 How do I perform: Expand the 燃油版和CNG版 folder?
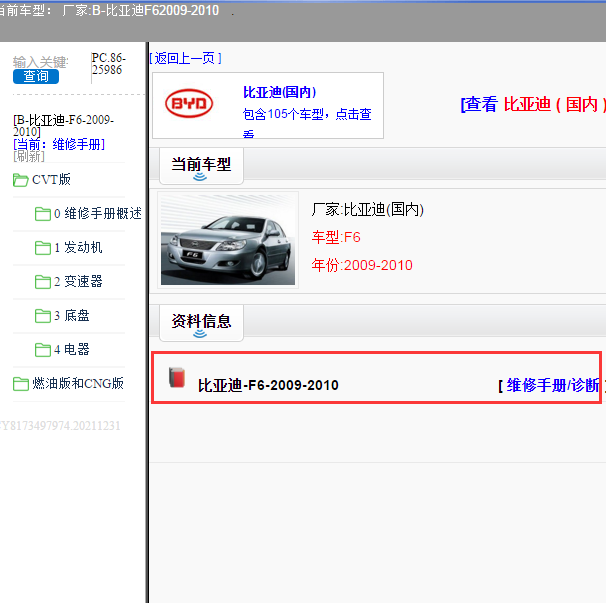[78, 383]
